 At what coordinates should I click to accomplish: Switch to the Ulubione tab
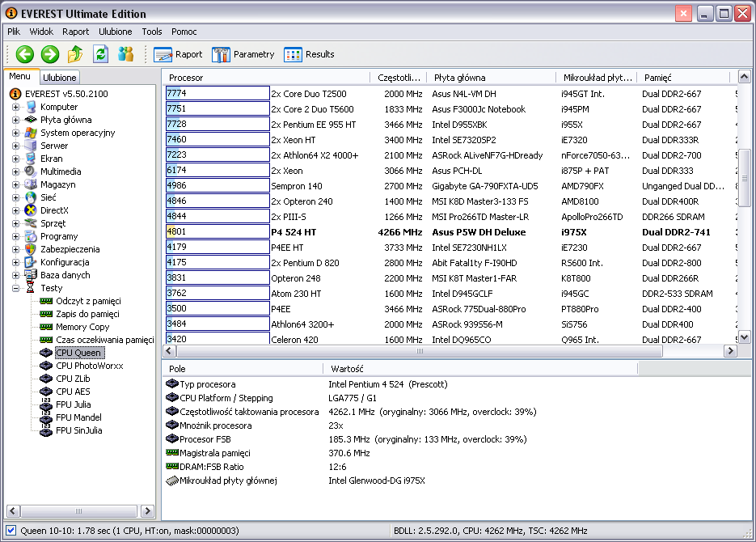[60, 78]
